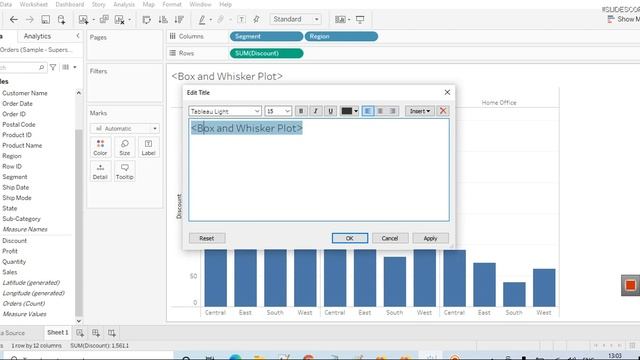Click the Redo forward arrow in toolbar
Viewport: 640px width, 360px height.
[x=29, y=20]
